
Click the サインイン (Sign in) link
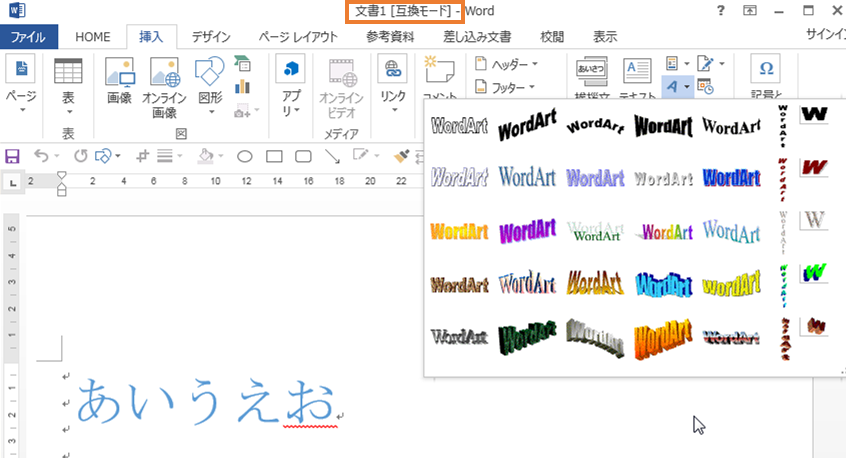825,34
